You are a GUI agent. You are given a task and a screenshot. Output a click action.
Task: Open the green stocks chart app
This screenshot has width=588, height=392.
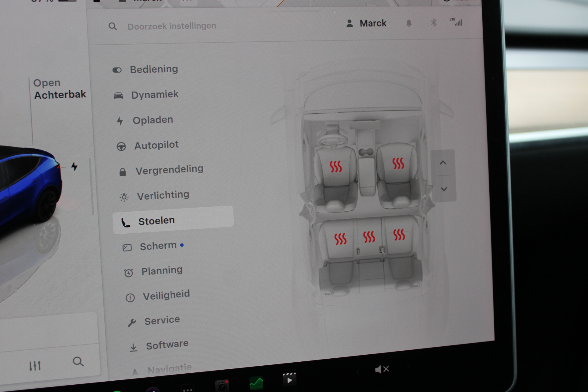(256, 383)
